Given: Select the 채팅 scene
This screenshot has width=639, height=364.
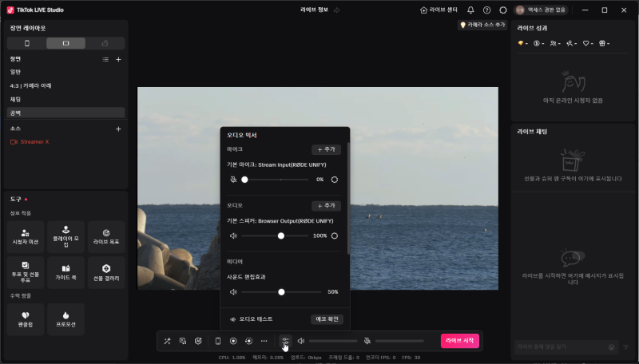Looking at the screenshot, I should pyautogui.click(x=65, y=99).
